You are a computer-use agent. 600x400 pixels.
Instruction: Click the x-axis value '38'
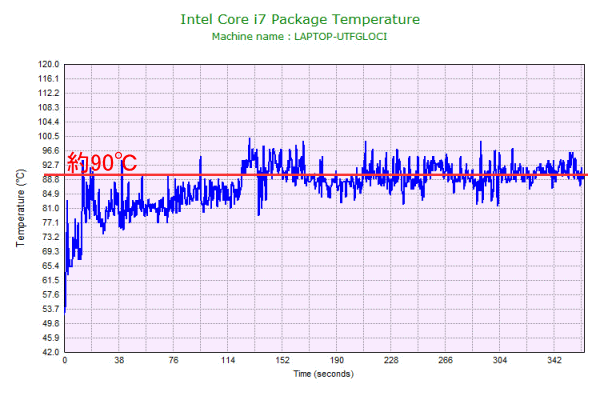point(119,360)
